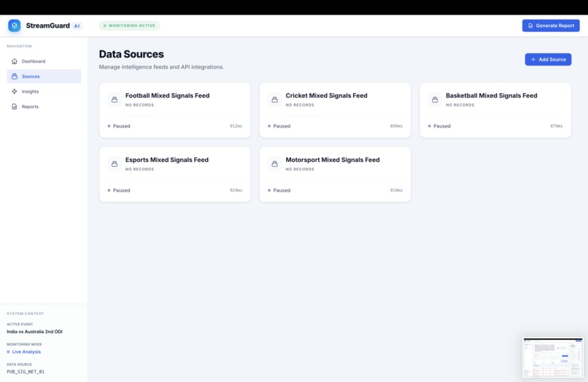This screenshot has height=382, width=588.
Task: Open the Esports Mixed Signals Feed card title
Action: point(167,160)
